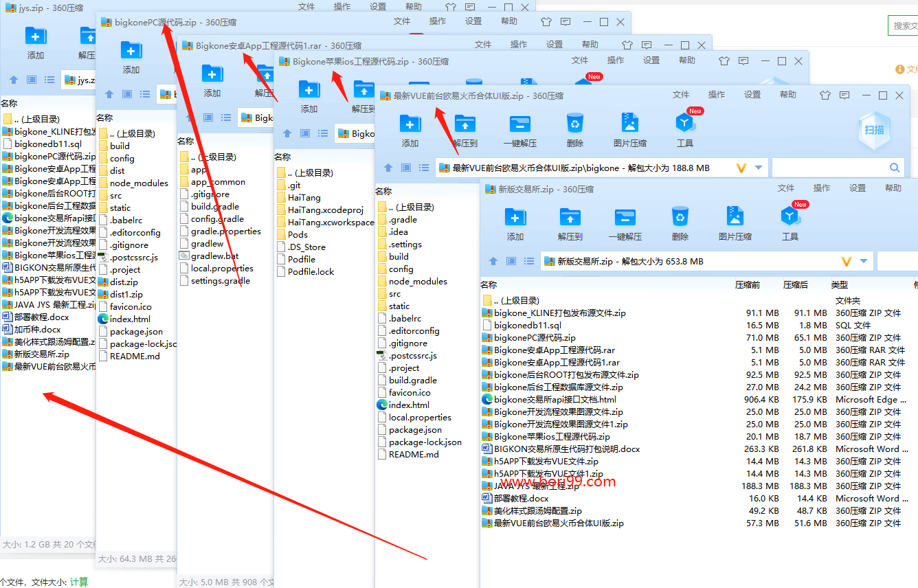Click 添加 icon in 最新VUE前台 window
The height and width of the screenshot is (588, 918).
(x=410, y=124)
